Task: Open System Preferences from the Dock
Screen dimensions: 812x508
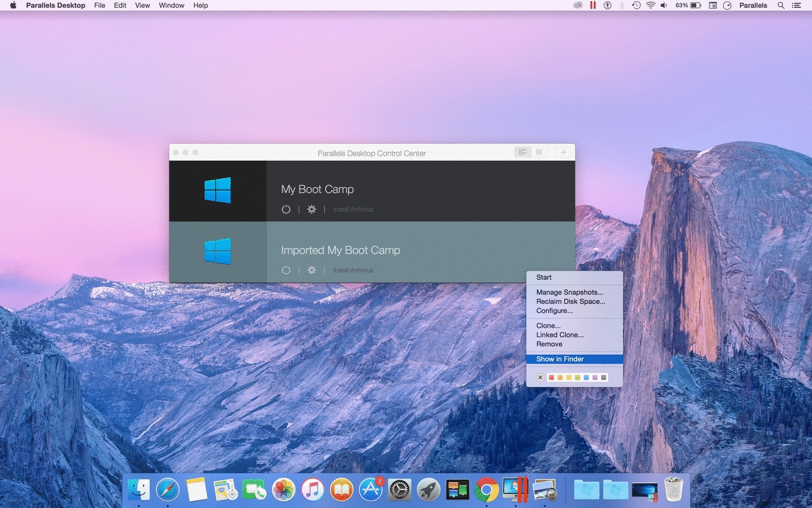Action: coord(400,489)
